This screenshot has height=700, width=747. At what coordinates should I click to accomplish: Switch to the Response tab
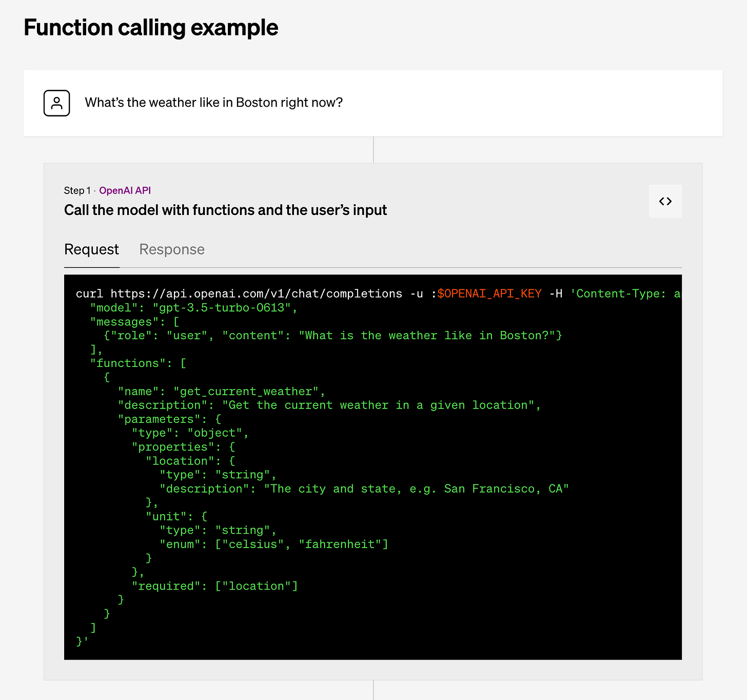click(x=172, y=249)
